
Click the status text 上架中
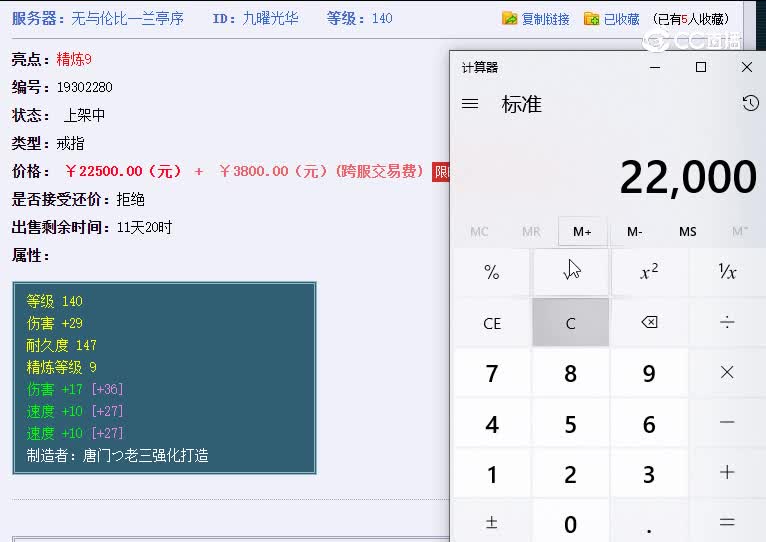click(84, 115)
